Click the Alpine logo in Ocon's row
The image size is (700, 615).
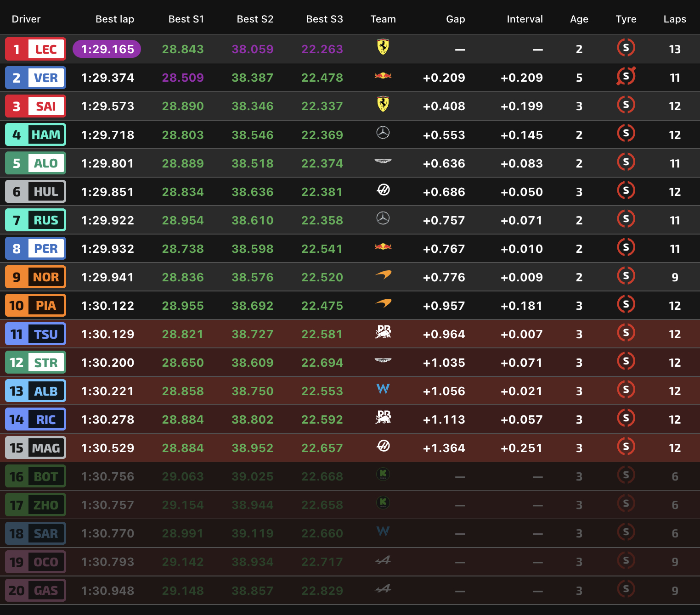pyautogui.click(x=383, y=560)
